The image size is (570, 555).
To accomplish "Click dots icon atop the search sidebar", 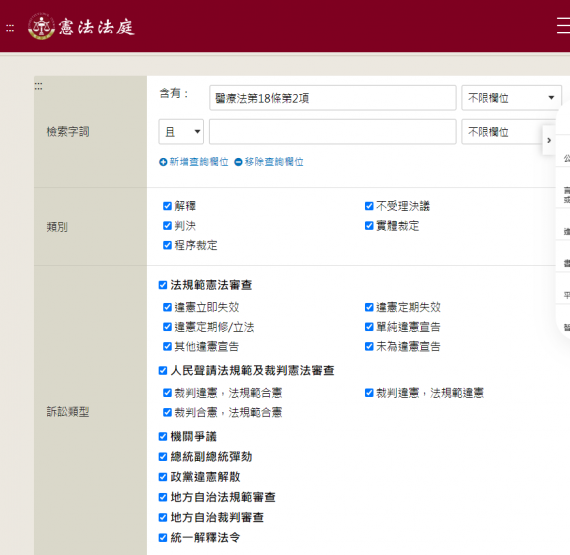I will (39, 86).
